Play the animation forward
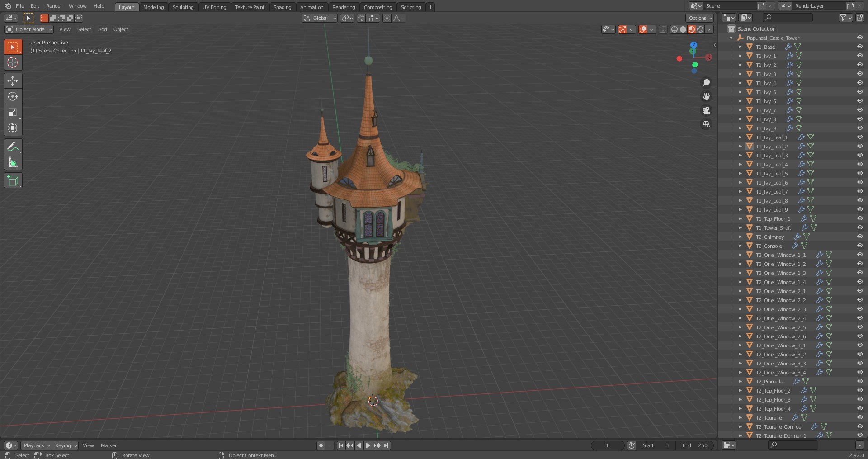This screenshot has width=868, height=459. (x=368, y=445)
